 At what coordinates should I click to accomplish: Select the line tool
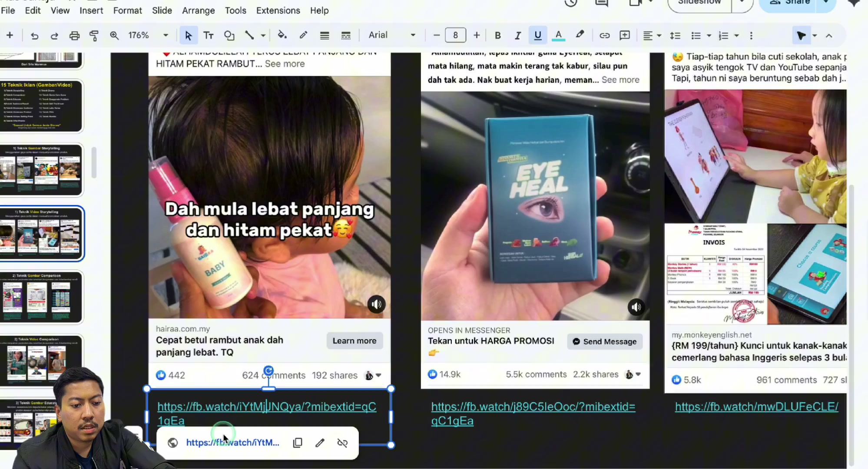point(249,35)
